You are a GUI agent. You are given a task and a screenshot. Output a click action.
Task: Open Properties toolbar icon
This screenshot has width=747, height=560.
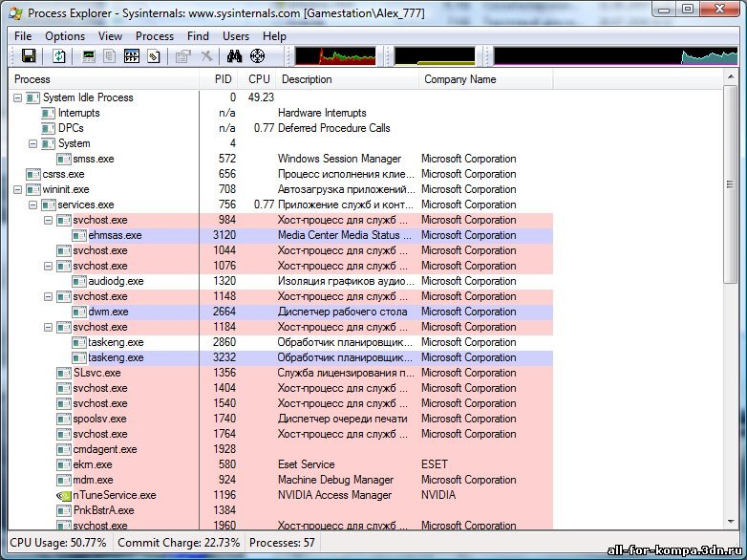(183, 56)
